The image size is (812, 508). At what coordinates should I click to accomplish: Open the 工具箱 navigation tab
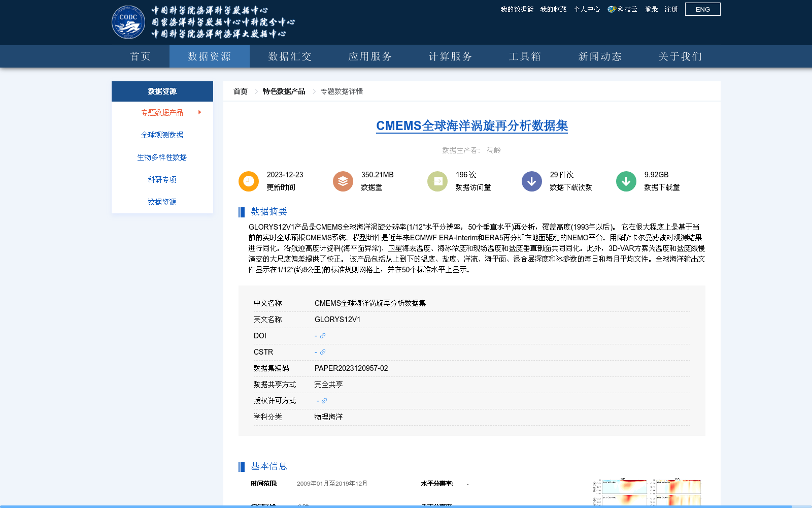click(525, 56)
